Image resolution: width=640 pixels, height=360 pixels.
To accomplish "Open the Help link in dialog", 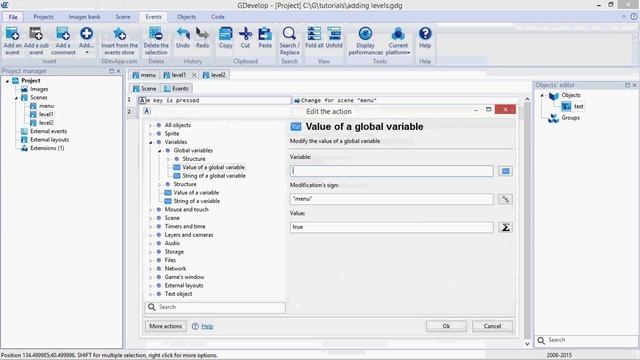I will 207,327.
